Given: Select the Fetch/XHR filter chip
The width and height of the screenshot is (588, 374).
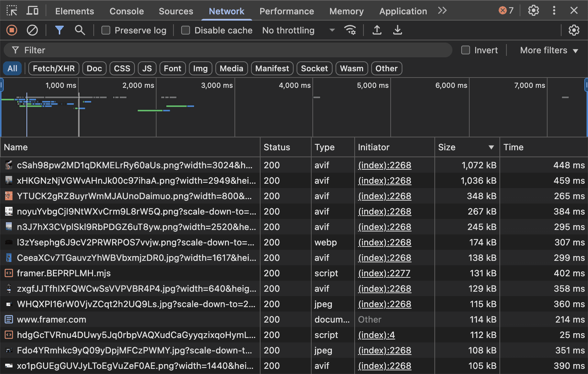Looking at the screenshot, I should point(53,68).
